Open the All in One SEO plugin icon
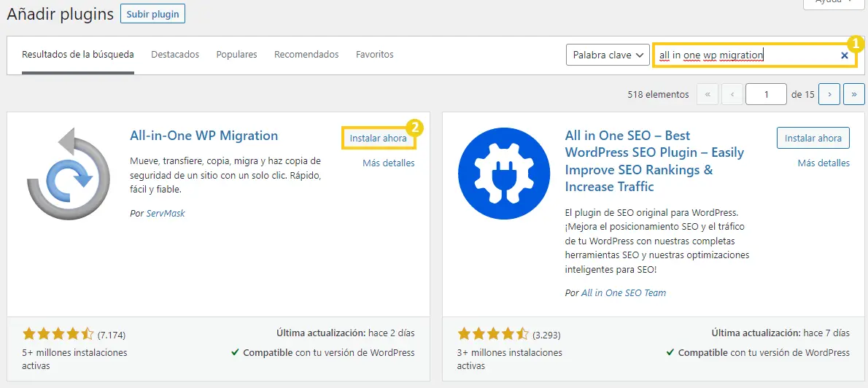The image size is (868, 388). [504, 174]
